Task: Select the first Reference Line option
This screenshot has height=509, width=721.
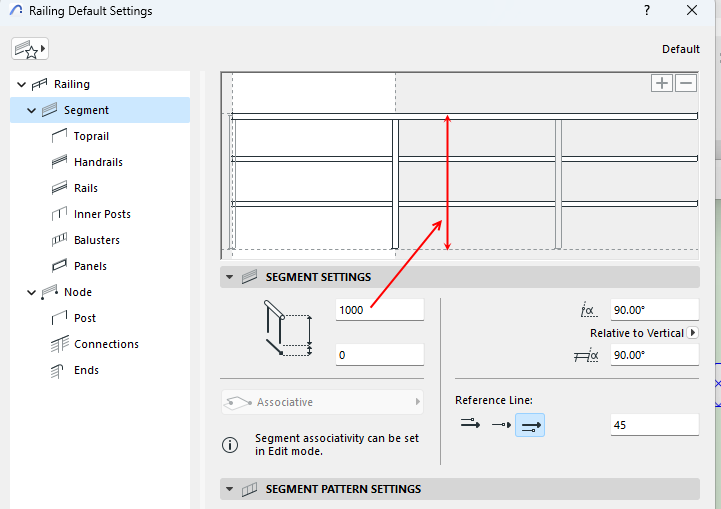Action: 470,425
